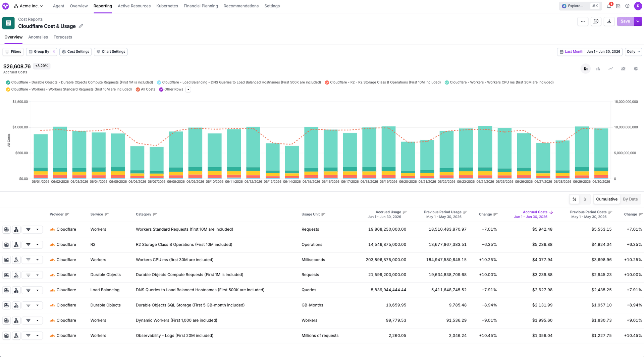
Task: Open filter dropdown in Workers CPU ms row
Action: tap(32, 260)
